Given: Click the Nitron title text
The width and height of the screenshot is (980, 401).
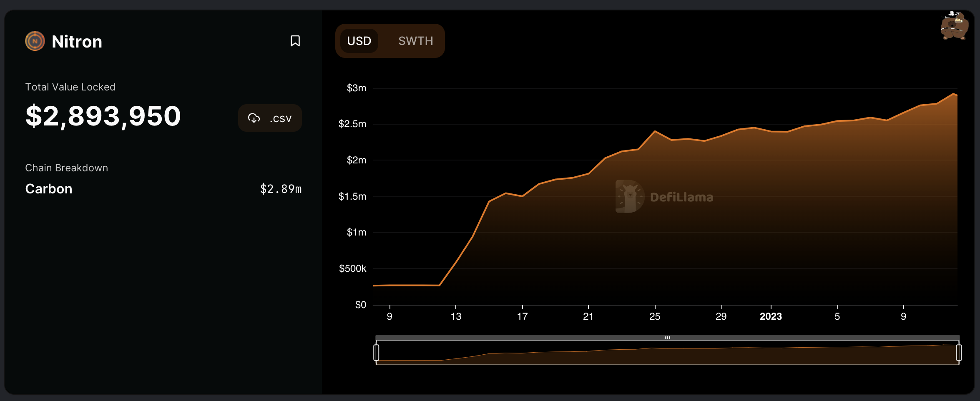Looking at the screenshot, I should click(x=77, y=42).
